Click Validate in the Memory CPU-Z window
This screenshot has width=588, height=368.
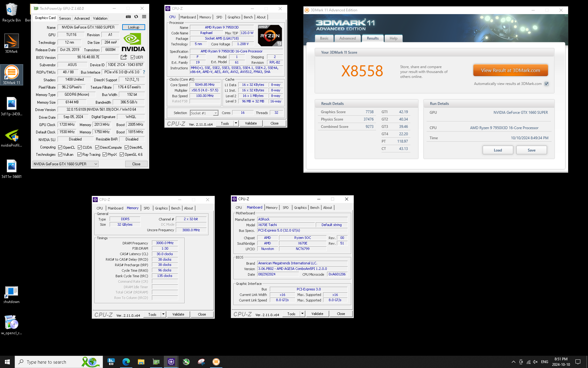click(178, 314)
